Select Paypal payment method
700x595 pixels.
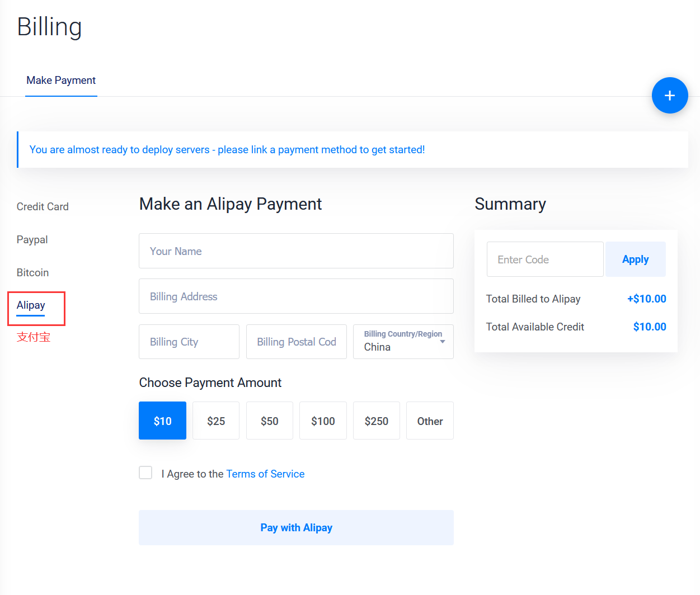[32, 240]
